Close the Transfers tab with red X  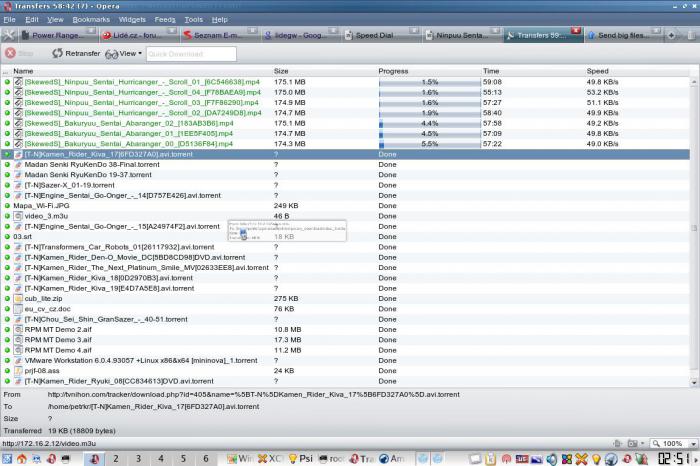coord(576,30)
